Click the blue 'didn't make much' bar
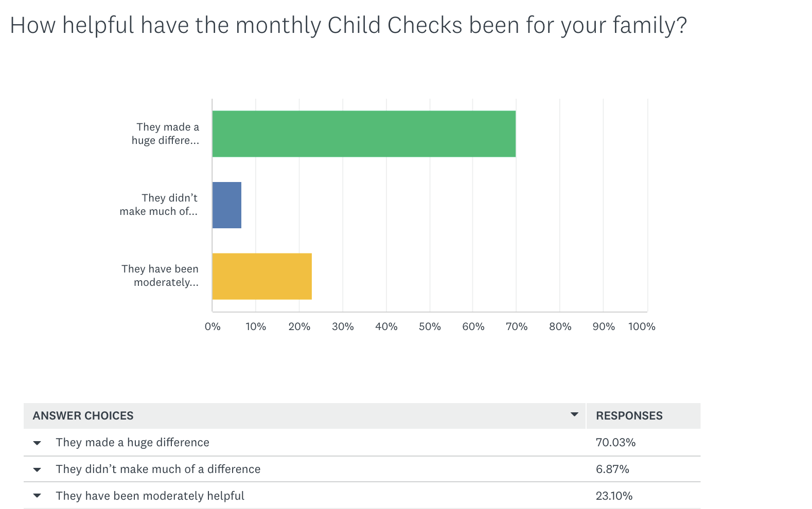 226,205
